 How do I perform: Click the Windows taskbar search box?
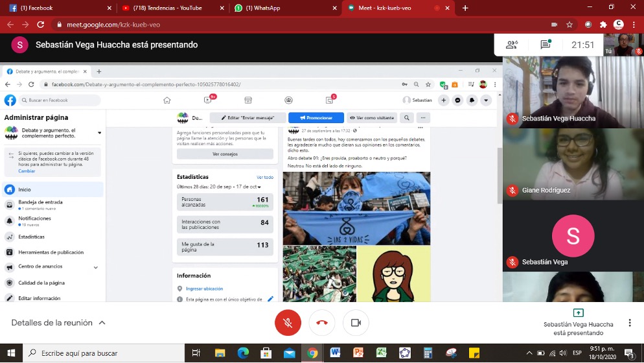(x=104, y=353)
